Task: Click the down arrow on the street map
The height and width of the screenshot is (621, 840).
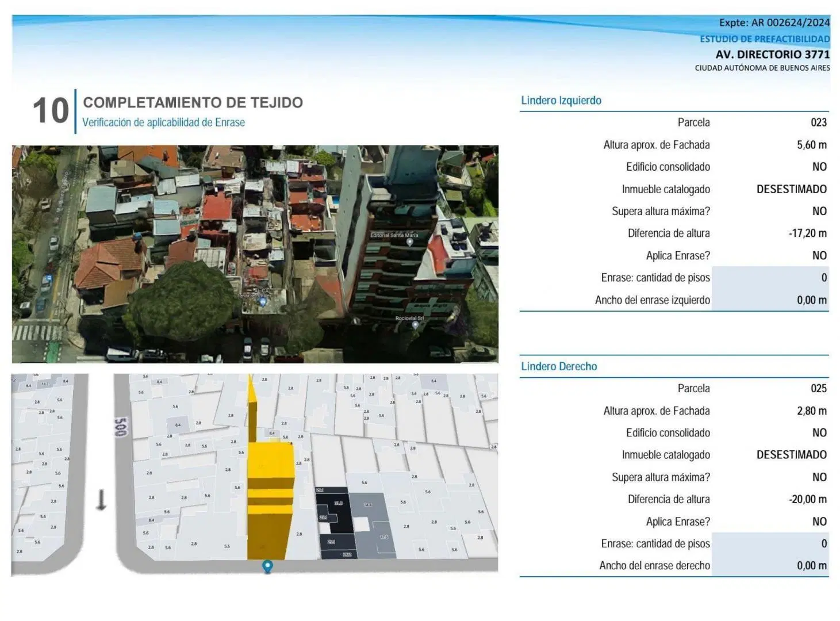Action: click(x=101, y=500)
